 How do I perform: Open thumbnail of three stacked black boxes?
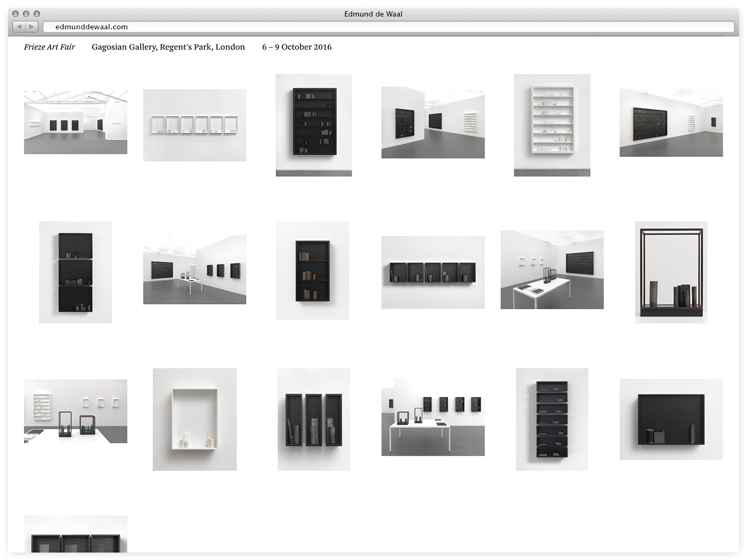tap(75, 272)
